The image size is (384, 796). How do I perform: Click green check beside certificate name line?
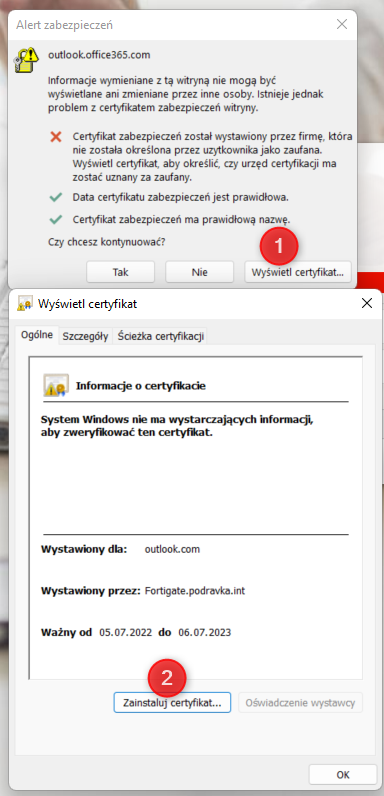[x=56, y=220]
